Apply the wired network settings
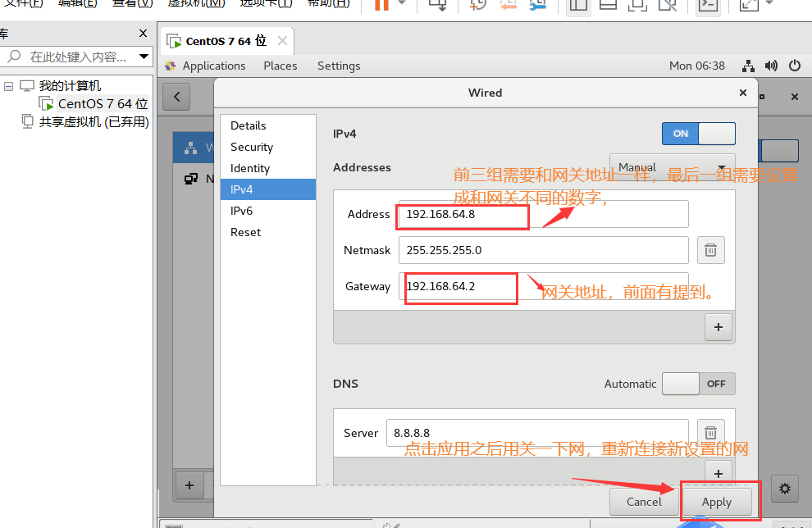The width and height of the screenshot is (812, 528). [x=717, y=502]
